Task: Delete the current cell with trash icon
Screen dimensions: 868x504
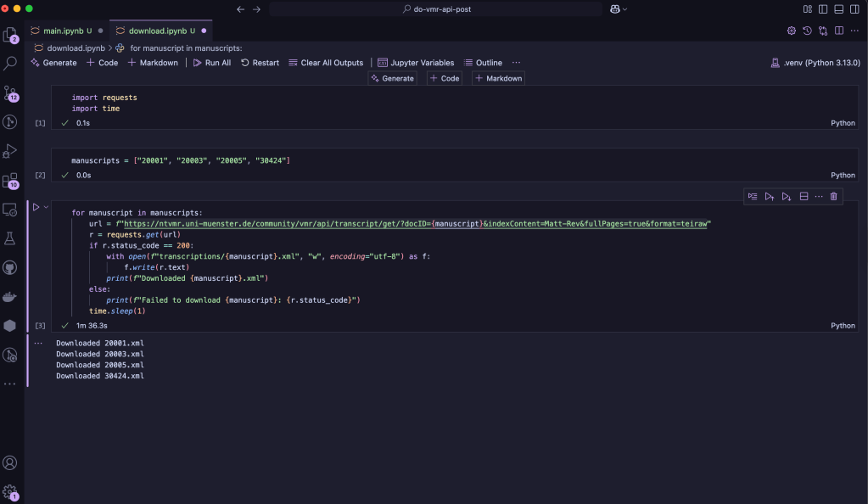Action: (x=833, y=196)
